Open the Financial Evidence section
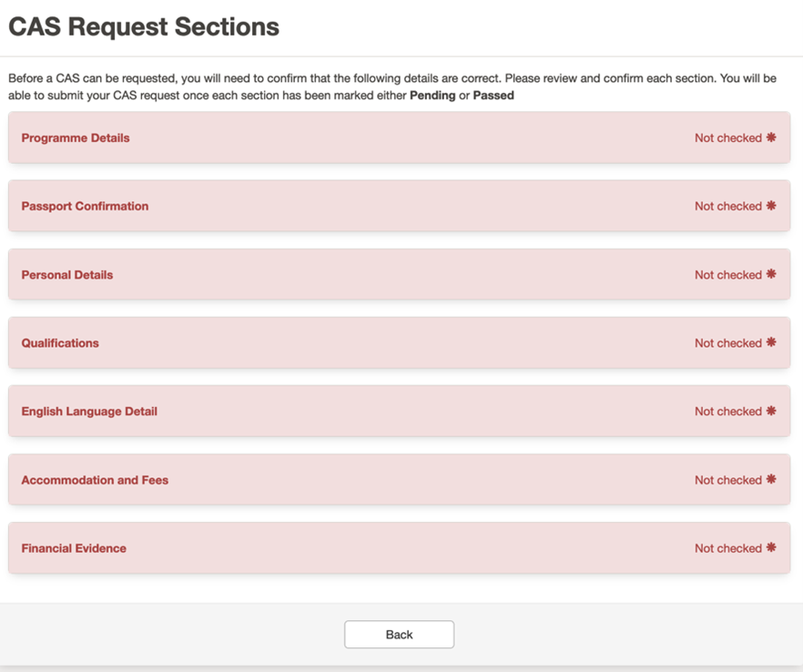 pos(74,548)
